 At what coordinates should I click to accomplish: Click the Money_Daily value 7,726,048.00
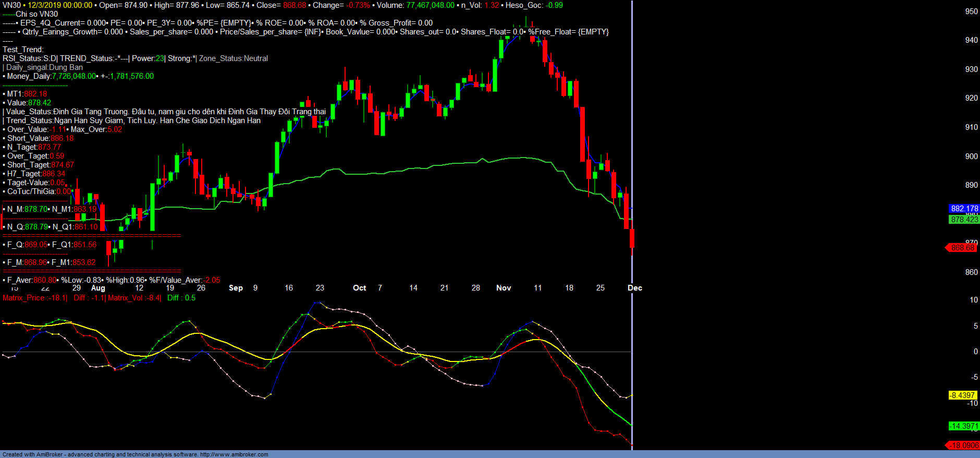(74, 76)
